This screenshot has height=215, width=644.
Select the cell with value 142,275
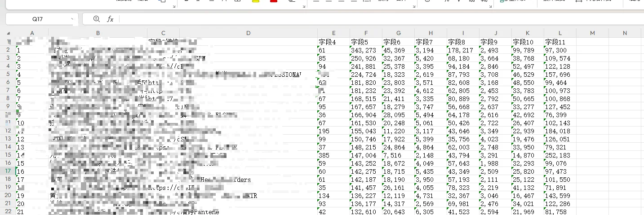pyautogui.click(x=366, y=171)
